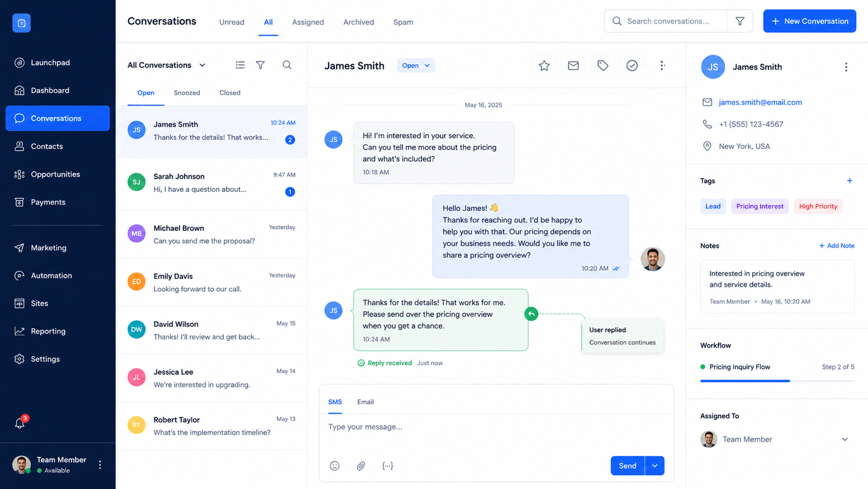Click the app logo in the sidebar
868x489 pixels.
21,23
